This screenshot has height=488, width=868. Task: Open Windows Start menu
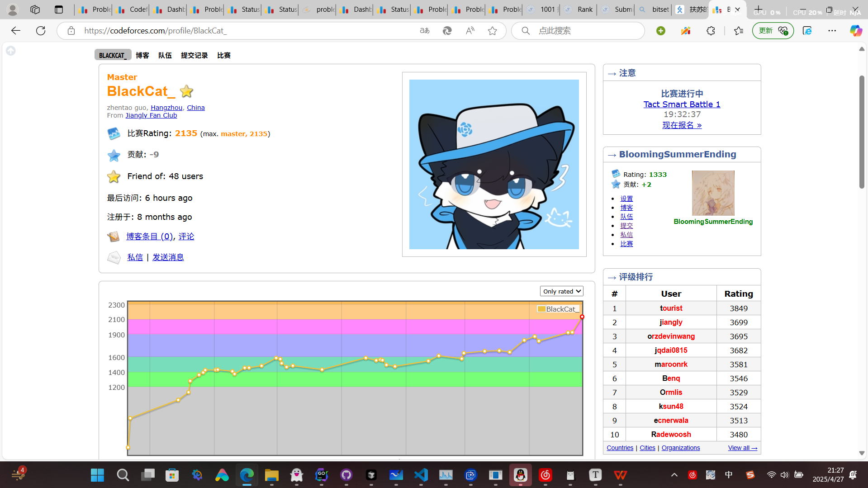pyautogui.click(x=97, y=475)
